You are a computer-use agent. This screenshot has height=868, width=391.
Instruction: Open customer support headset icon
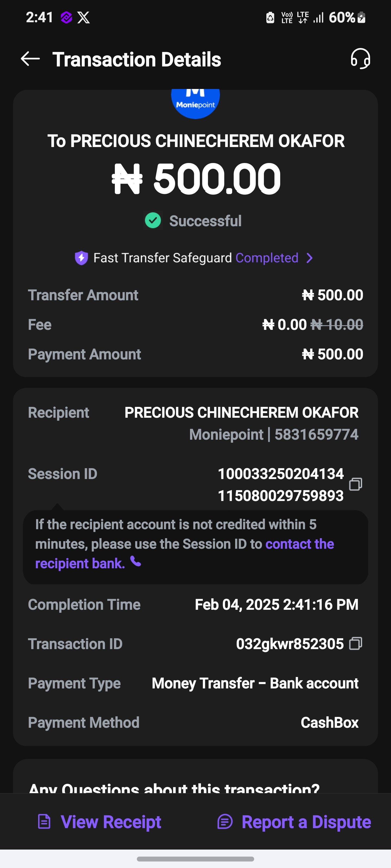tap(360, 59)
